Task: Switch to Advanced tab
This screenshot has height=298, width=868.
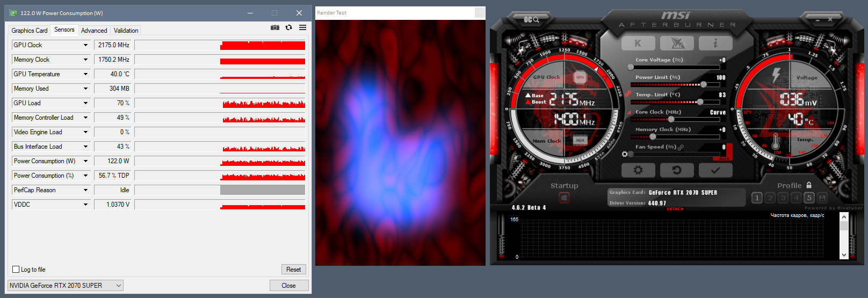Action: (94, 31)
